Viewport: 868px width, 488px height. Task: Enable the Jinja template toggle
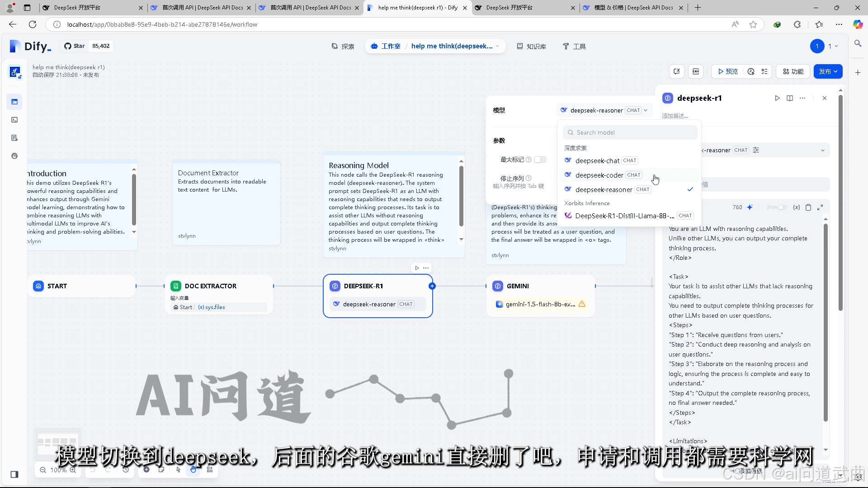(x=783, y=207)
